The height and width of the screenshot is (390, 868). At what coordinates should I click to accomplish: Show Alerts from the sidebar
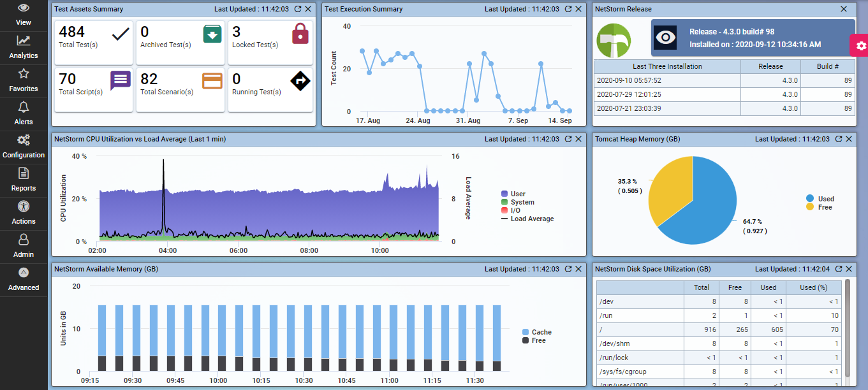point(24,114)
